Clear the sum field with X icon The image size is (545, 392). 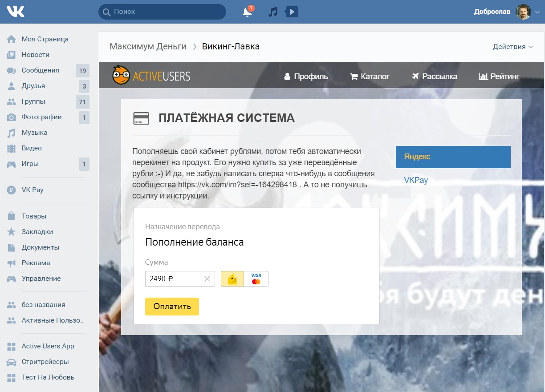[207, 279]
